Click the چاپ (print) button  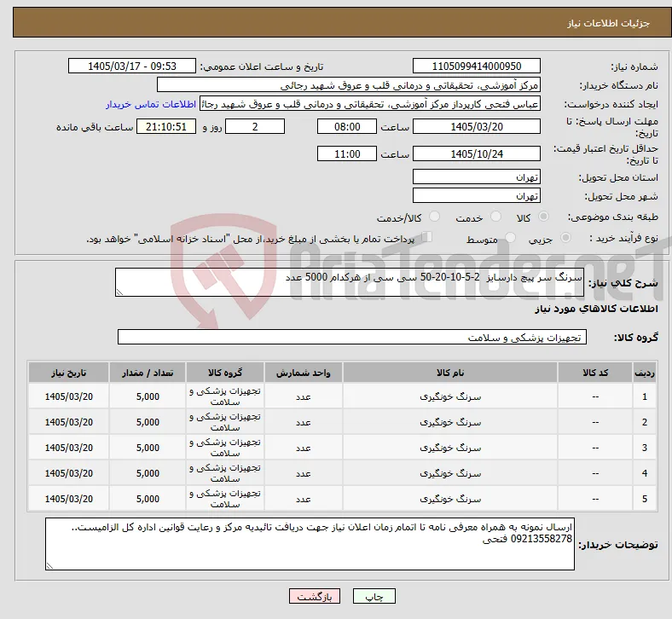(374, 596)
